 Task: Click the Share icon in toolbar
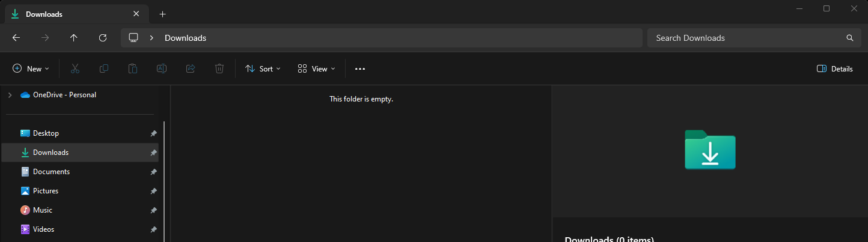pyautogui.click(x=191, y=69)
